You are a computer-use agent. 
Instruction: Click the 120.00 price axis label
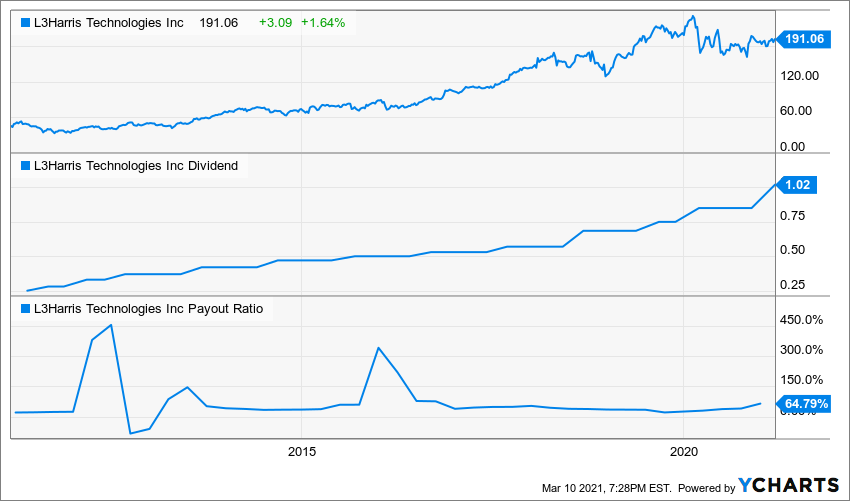800,76
